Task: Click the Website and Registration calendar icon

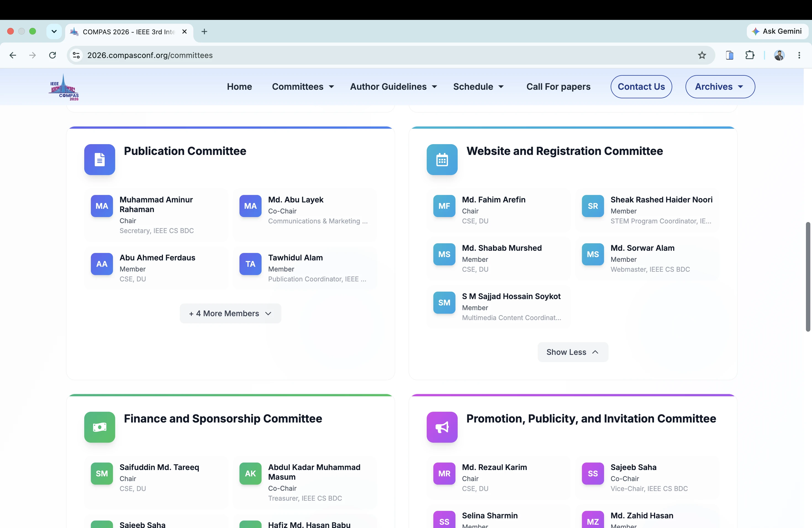Action: [442, 160]
